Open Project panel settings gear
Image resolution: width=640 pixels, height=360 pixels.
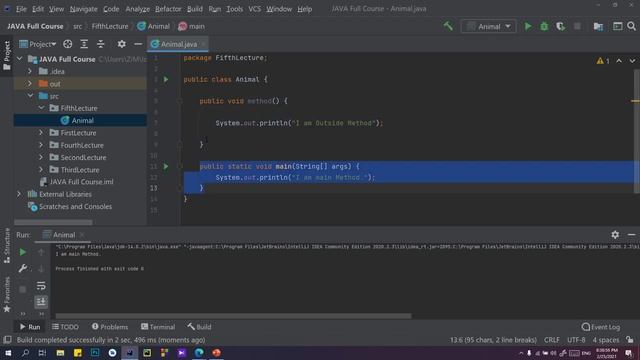coord(121,44)
